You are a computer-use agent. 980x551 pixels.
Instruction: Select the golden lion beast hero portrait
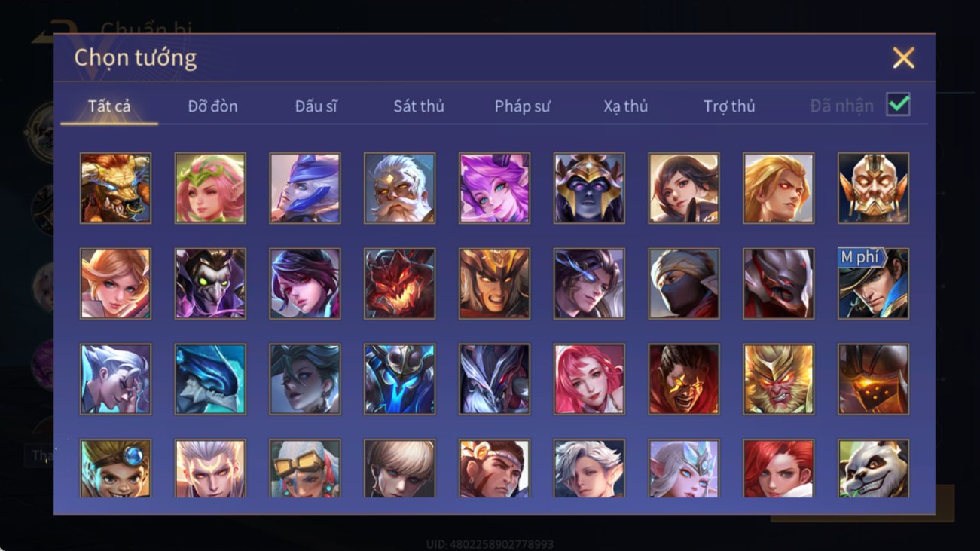click(x=115, y=188)
